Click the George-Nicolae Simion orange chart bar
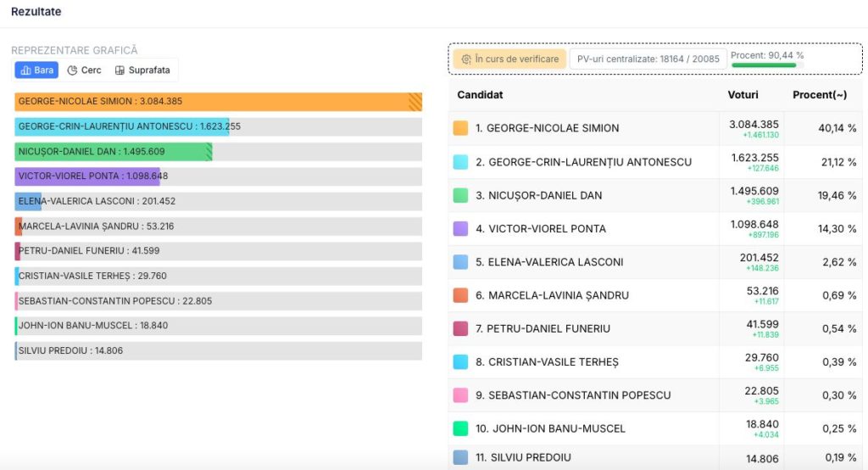868x470 pixels. [x=218, y=102]
